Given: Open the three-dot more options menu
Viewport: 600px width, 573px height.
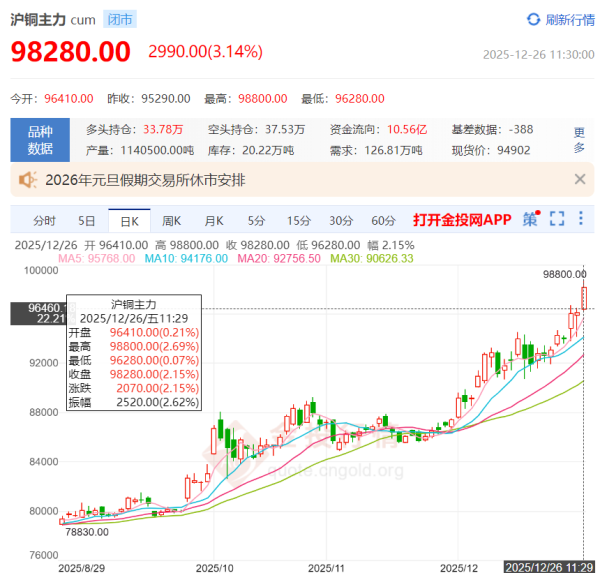Looking at the screenshot, I should click(581, 218).
